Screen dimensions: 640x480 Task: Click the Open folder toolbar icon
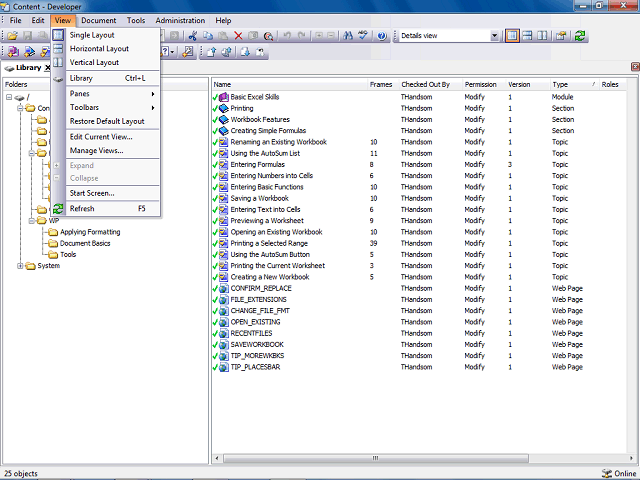(x=12, y=36)
